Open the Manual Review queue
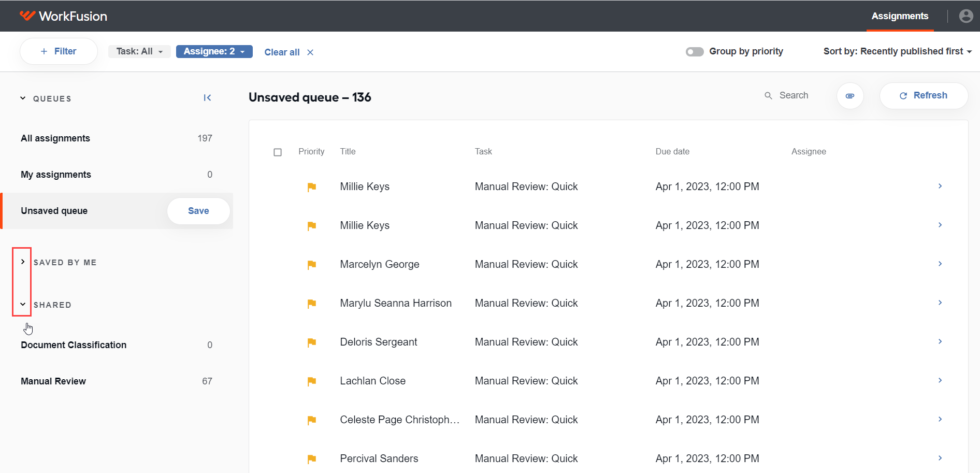This screenshot has height=473, width=980. click(117, 381)
